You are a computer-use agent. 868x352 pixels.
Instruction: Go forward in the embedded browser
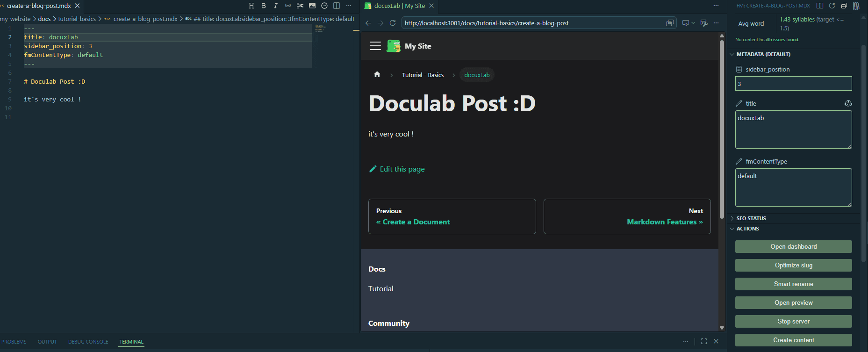(x=380, y=23)
